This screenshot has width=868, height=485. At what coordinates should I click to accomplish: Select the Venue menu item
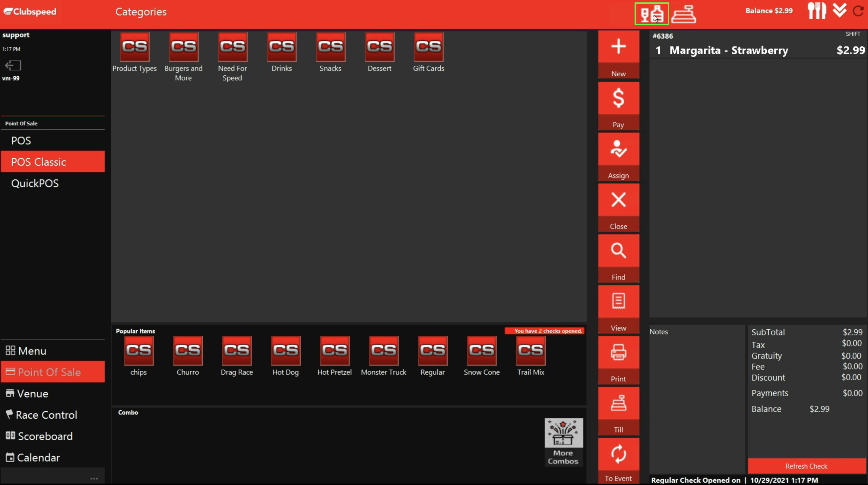pos(33,394)
